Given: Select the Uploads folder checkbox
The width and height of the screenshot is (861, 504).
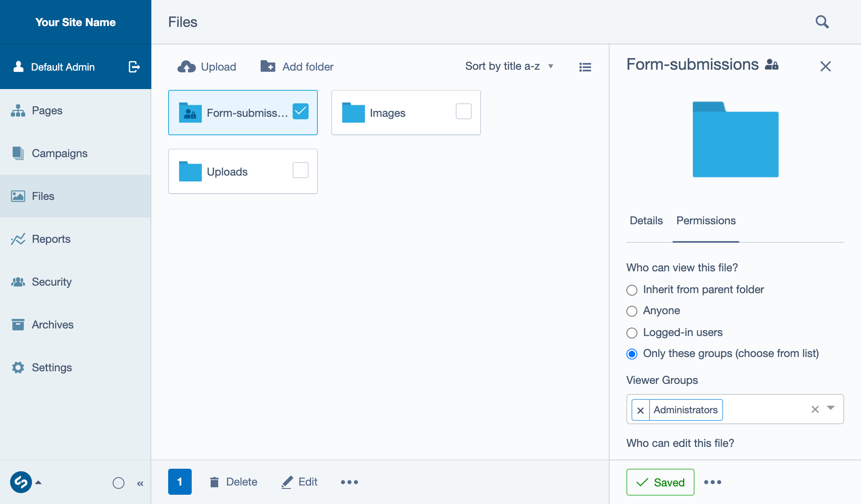Looking at the screenshot, I should (301, 171).
